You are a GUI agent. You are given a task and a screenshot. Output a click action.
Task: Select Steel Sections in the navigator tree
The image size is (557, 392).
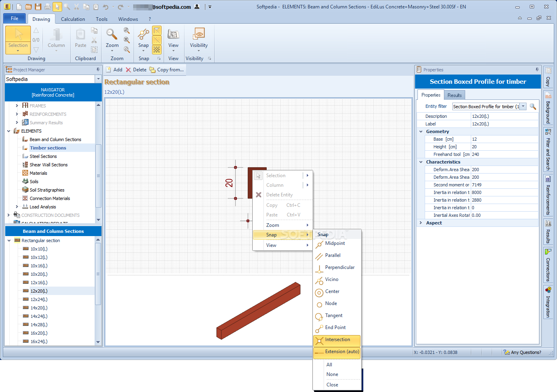click(x=43, y=156)
